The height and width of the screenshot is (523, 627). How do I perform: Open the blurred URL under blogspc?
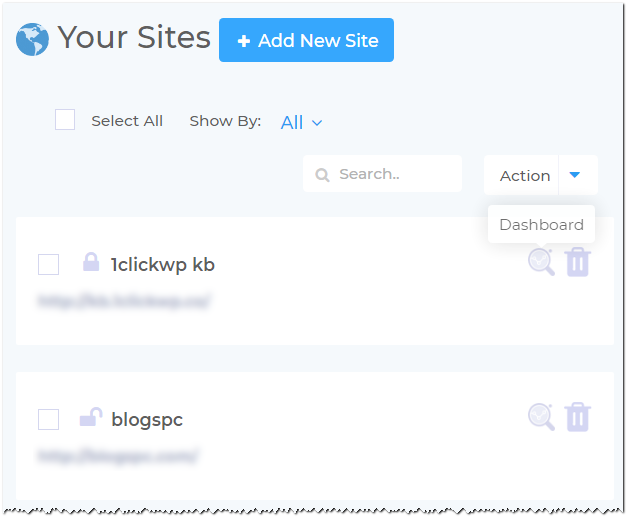click(118, 456)
